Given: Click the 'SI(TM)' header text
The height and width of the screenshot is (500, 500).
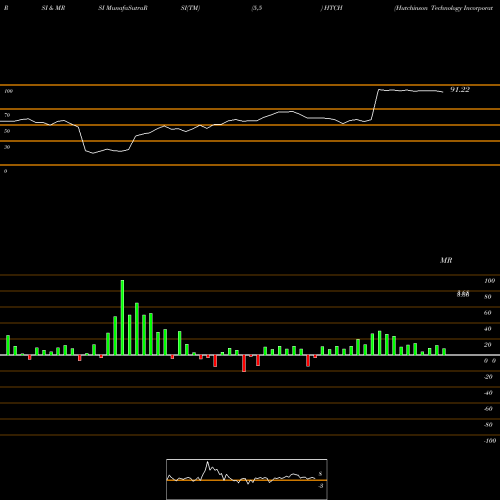Looking at the screenshot, I should pyautogui.click(x=190, y=8).
